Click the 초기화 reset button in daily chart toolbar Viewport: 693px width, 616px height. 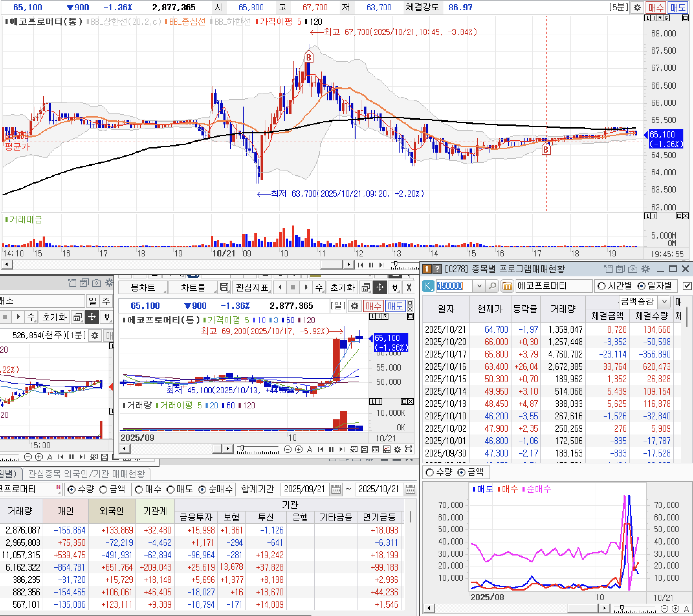342,287
